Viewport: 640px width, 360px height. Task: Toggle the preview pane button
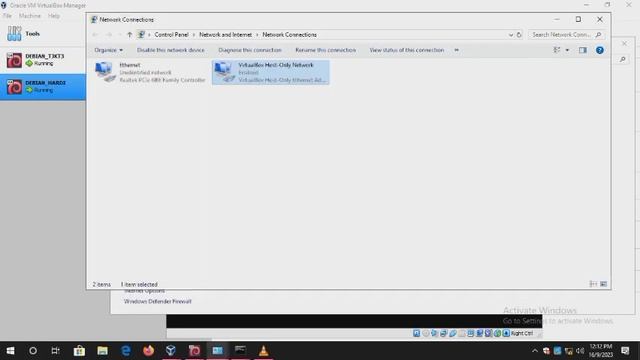pyautogui.click(x=582, y=50)
